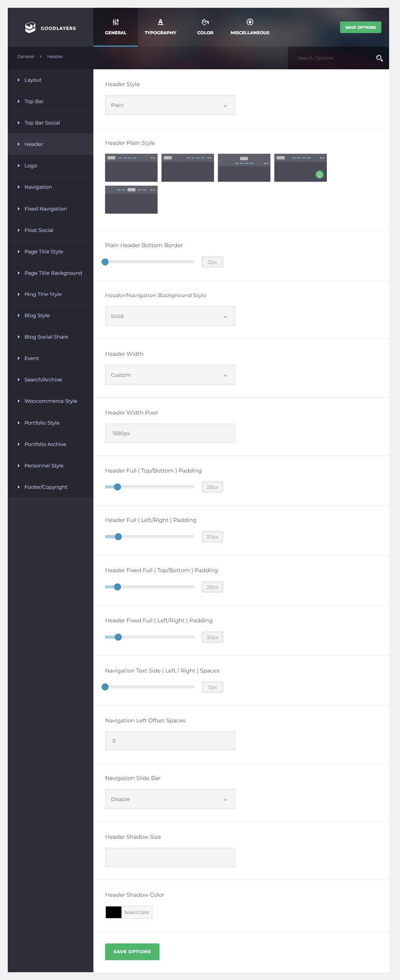Open the General tab sliders icon

pos(116,22)
